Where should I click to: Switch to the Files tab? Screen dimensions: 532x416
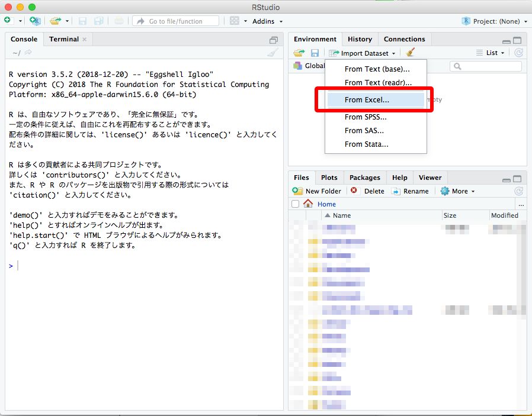pos(302,178)
